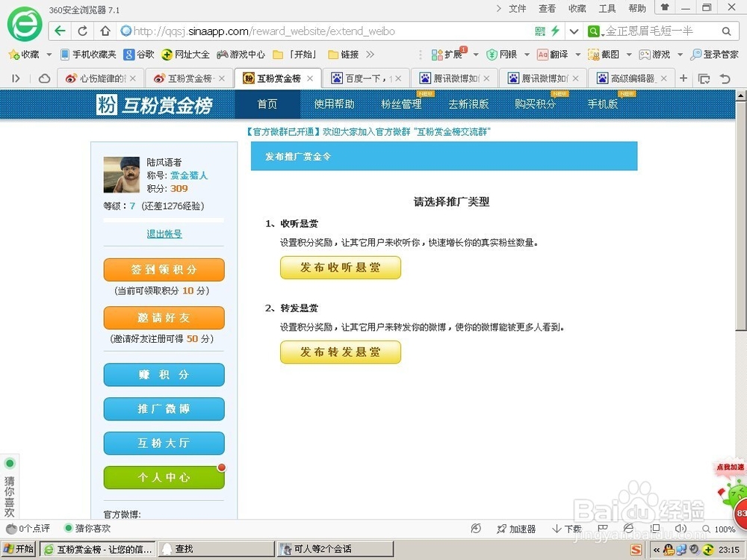Open the Windows 开始 start button
Viewport: 747px width, 560px height.
click(x=19, y=549)
